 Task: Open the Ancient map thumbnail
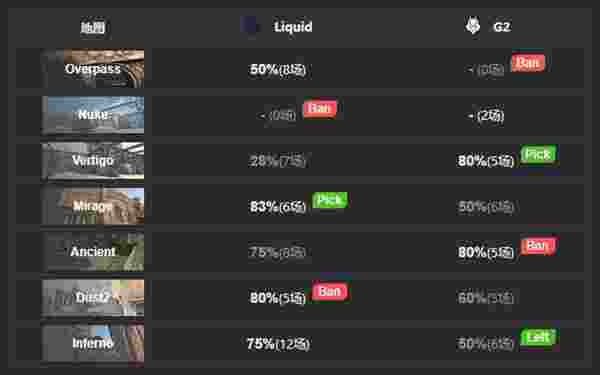93,251
